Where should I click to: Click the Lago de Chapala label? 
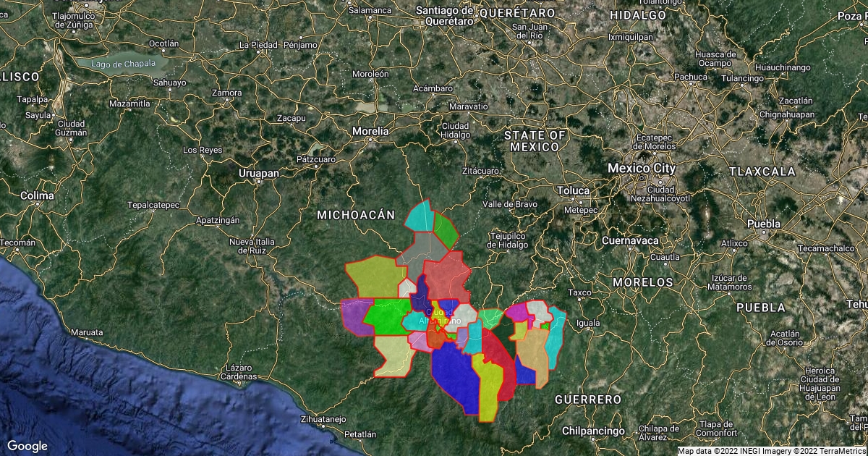[123, 63]
